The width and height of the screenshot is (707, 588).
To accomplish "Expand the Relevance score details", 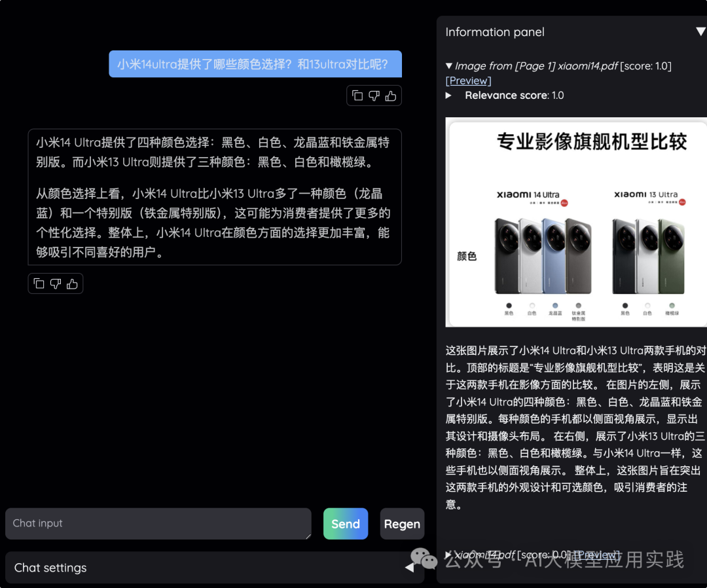I will tap(448, 96).
